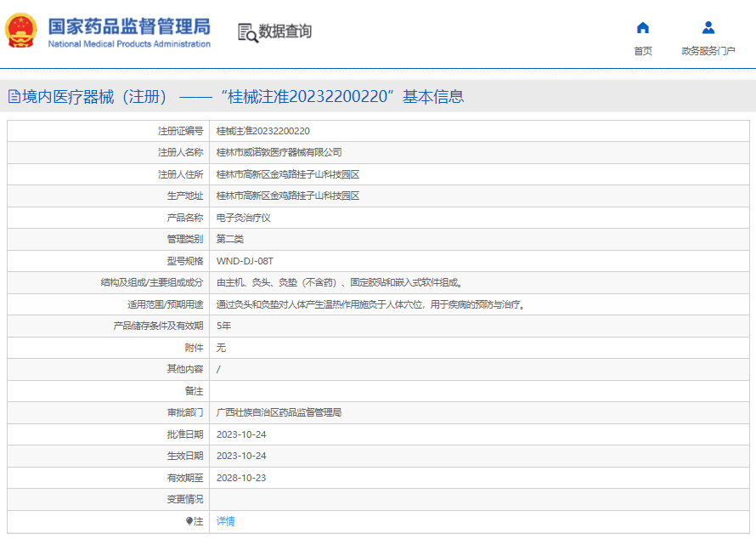
Task: Open the 数据查询 search icon
Action: (x=248, y=33)
